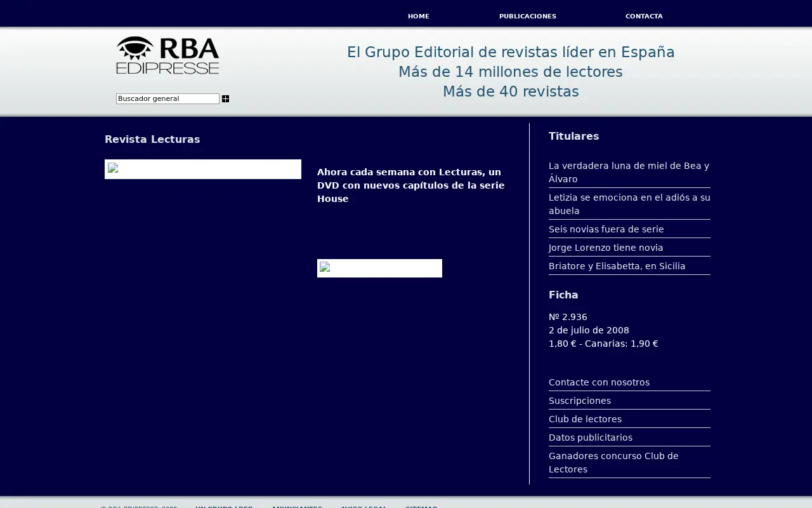Go to Club de lectores
This screenshot has width=812, height=508.
585,419
